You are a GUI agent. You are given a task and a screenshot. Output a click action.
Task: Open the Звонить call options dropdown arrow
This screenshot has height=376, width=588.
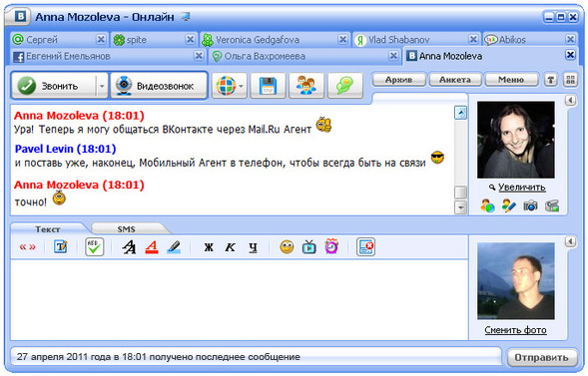pyautogui.click(x=102, y=86)
